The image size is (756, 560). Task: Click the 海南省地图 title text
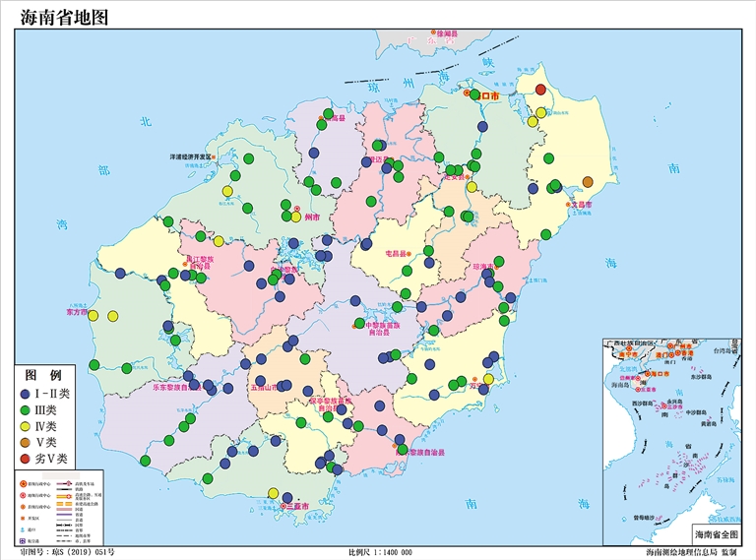coord(63,19)
